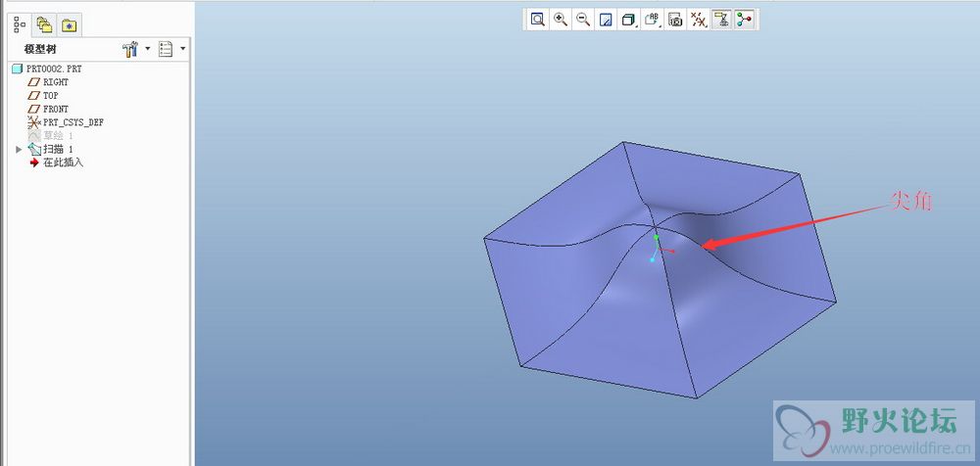
Task: Click the 模型树 panel title
Action: 40,49
